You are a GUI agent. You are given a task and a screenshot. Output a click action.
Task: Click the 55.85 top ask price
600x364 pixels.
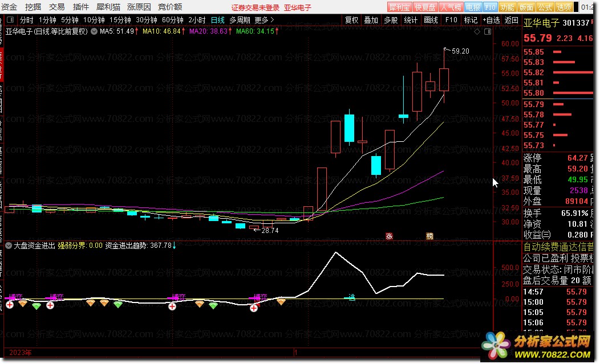pos(533,52)
